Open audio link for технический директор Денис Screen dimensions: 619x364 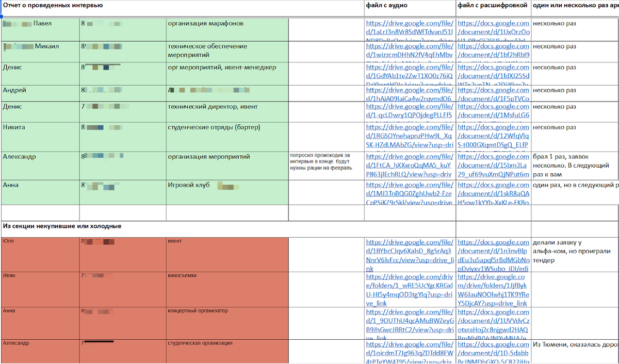click(x=410, y=111)
